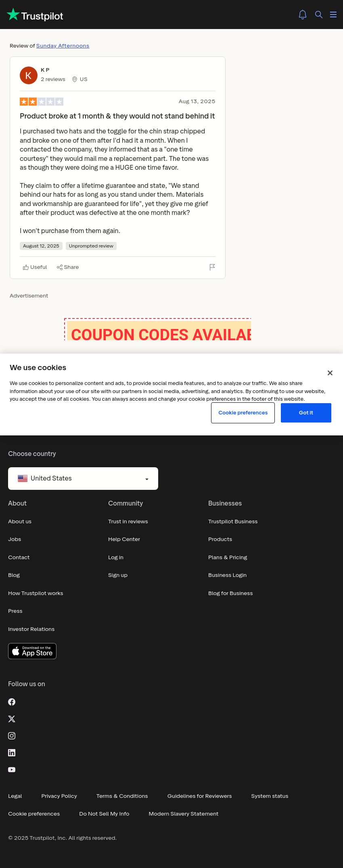Share this review

coord(68,267)
